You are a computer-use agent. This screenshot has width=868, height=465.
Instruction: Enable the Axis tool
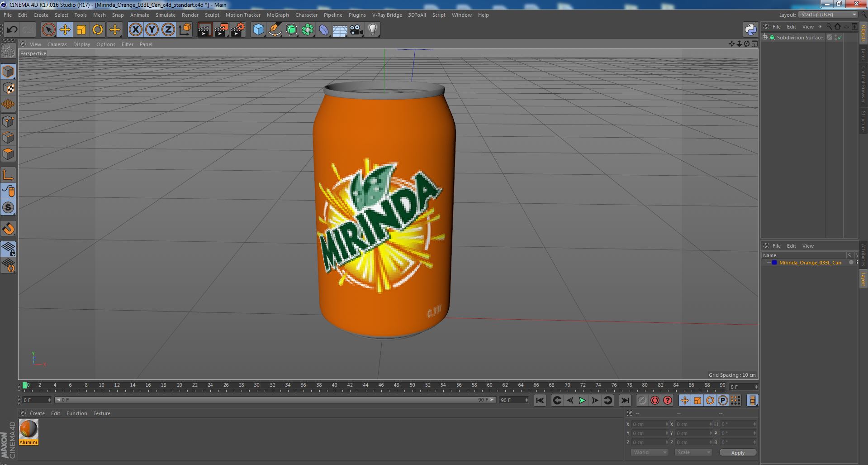click(x=8, y=175)
